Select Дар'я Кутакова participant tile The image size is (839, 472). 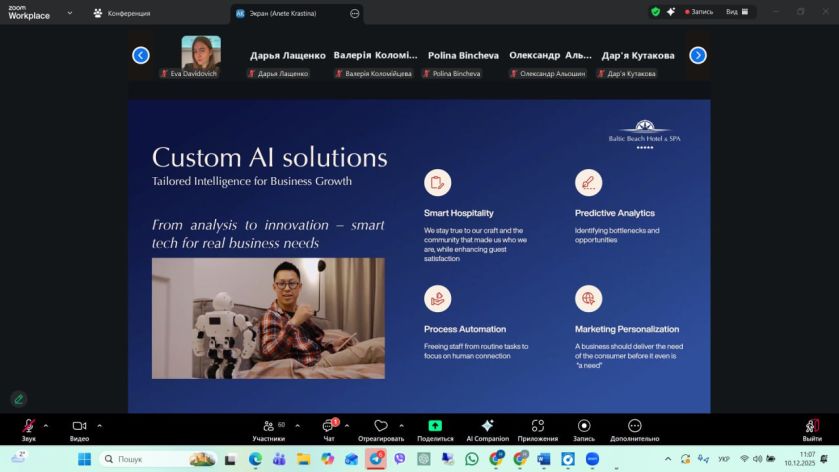[x=638, y=56]
